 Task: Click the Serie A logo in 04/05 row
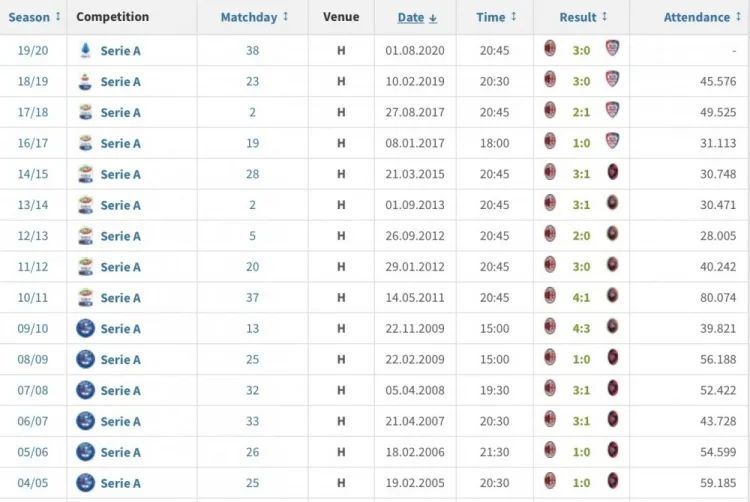point(86,483)
